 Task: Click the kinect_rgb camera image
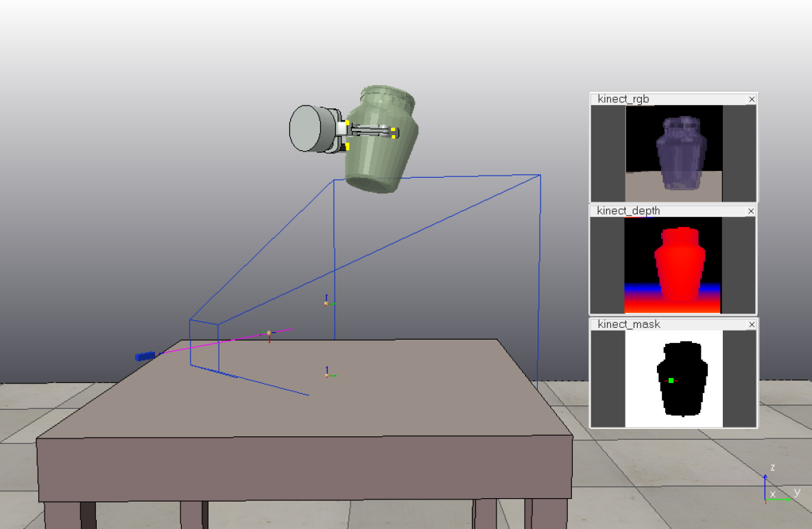tap(673, 154)
